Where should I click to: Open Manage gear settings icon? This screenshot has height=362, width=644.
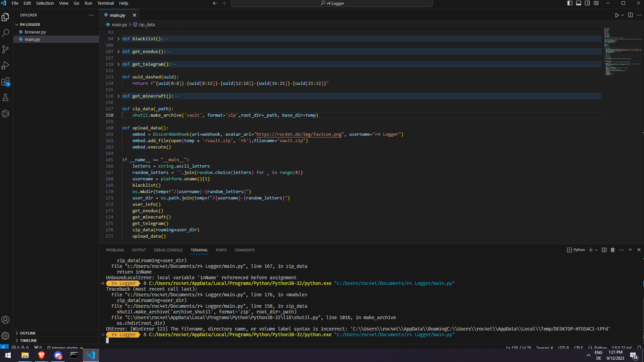[5, 336]
